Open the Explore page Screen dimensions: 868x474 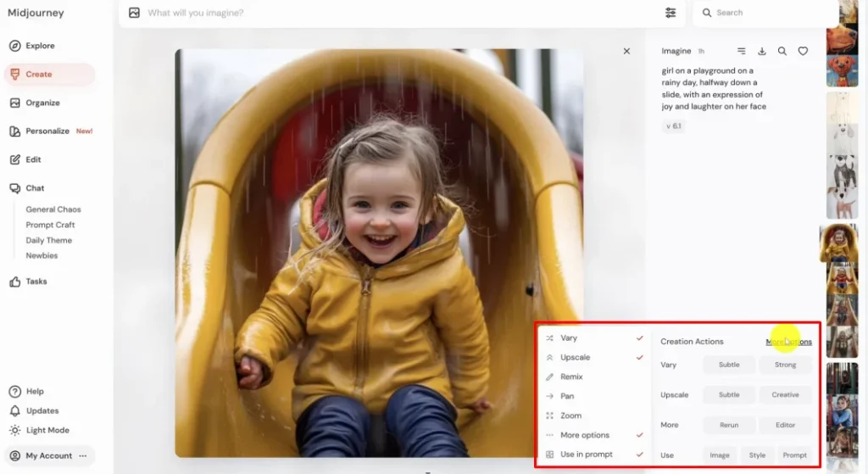point(39,46)
